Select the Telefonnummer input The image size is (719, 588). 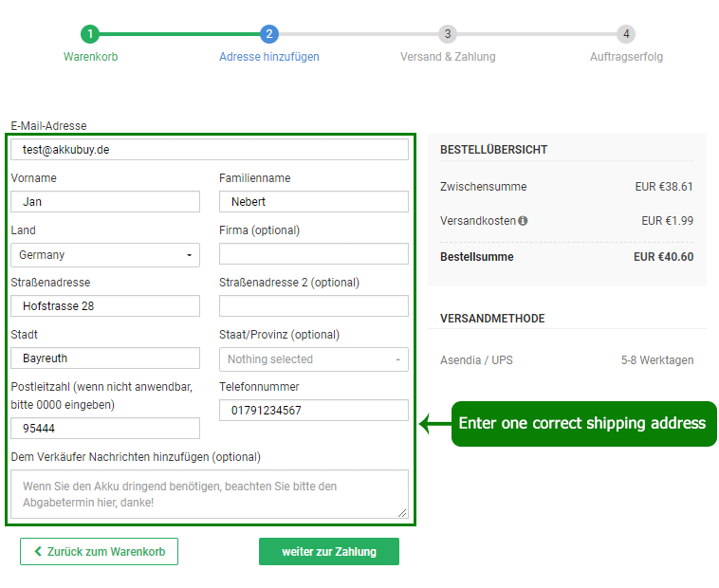click(x=313, y=411)
